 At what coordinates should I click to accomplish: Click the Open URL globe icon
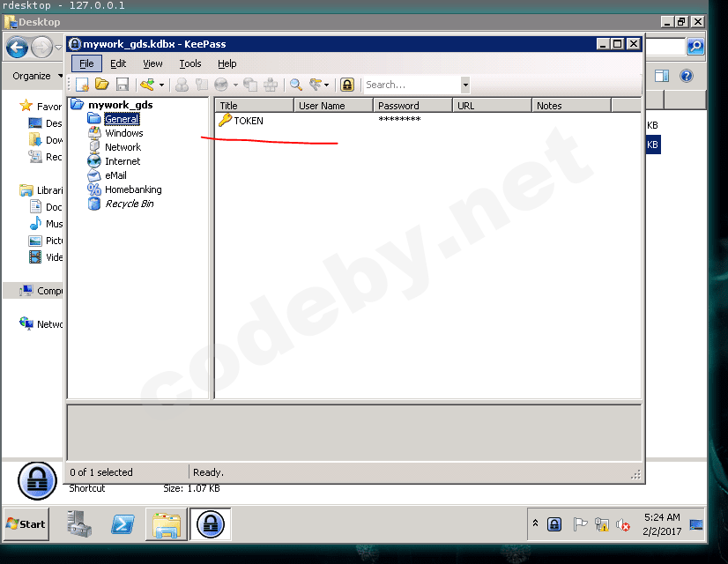[x=221, y=85]
